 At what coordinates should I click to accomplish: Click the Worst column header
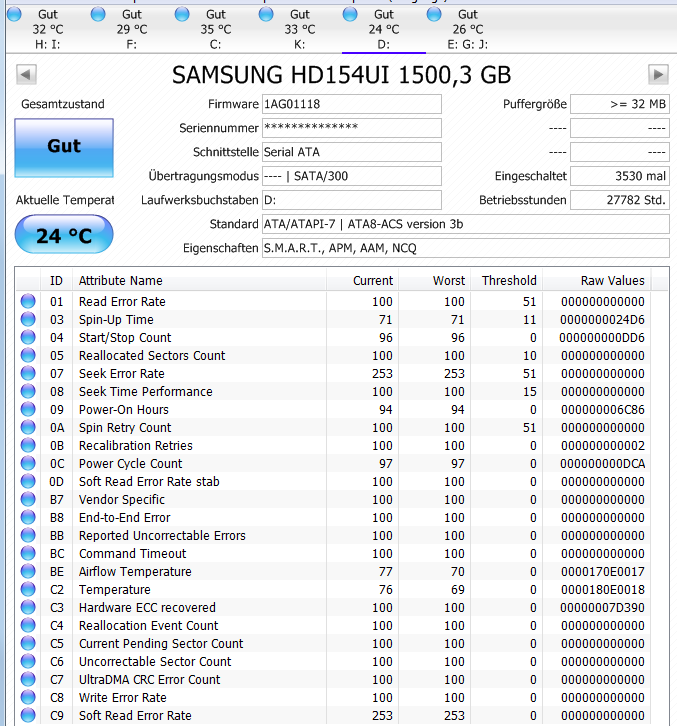point(434,281)
